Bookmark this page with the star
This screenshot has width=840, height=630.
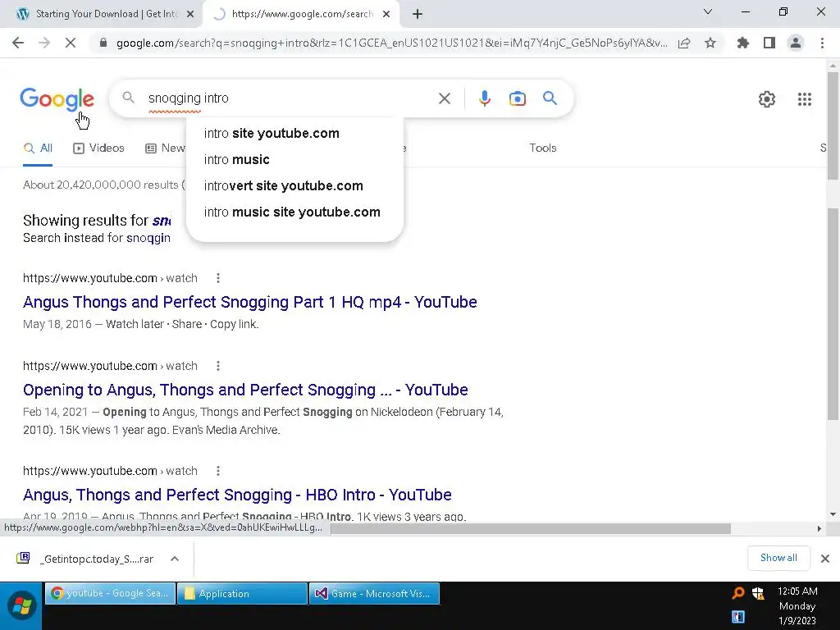[x=710, y=43]
